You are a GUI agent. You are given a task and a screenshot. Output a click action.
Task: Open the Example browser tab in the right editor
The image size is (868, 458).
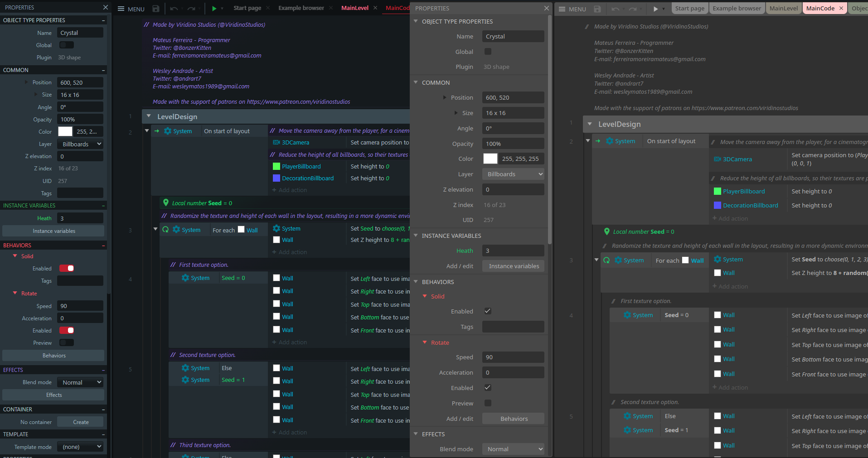coord(737,8)
